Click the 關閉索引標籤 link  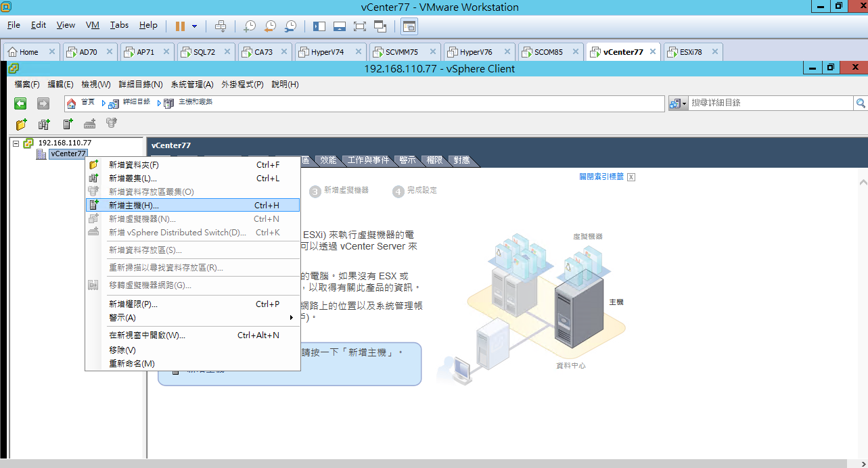(x=601, y=177)
